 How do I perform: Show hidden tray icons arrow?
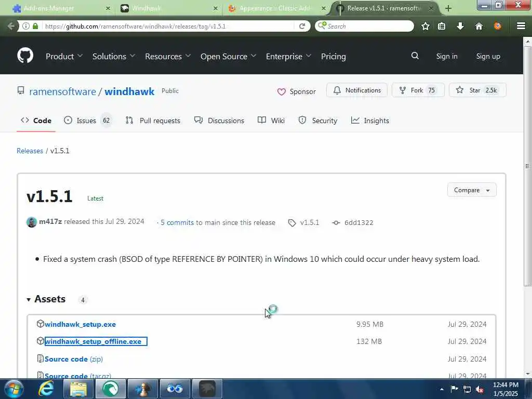[442, 389]
